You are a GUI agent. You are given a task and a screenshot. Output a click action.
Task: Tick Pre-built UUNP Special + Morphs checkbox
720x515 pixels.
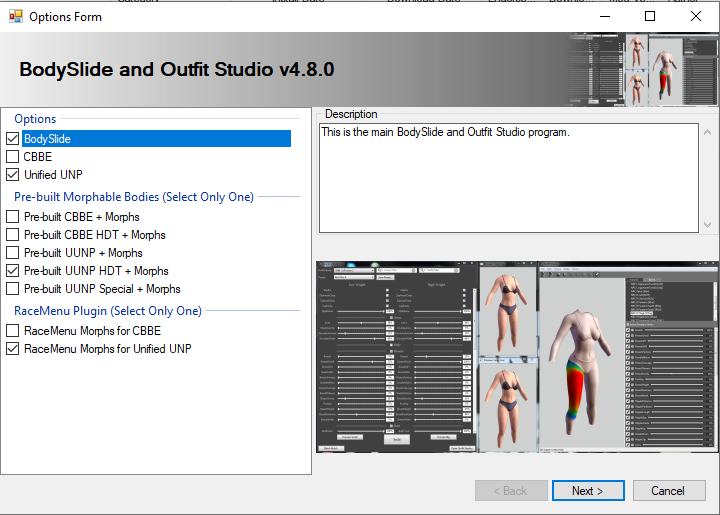point(13,289)
